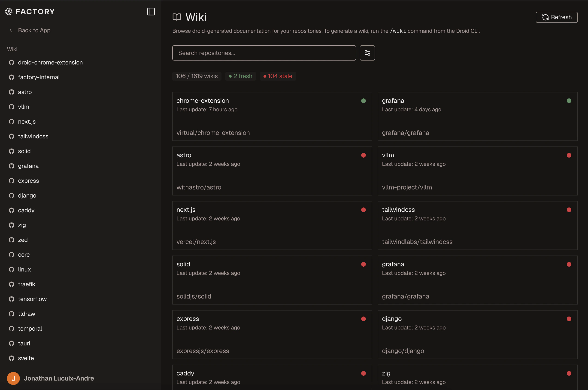Filter by 2 fresh wikis badge
Viewport: 588px width, 390px height.
(240, 76)
